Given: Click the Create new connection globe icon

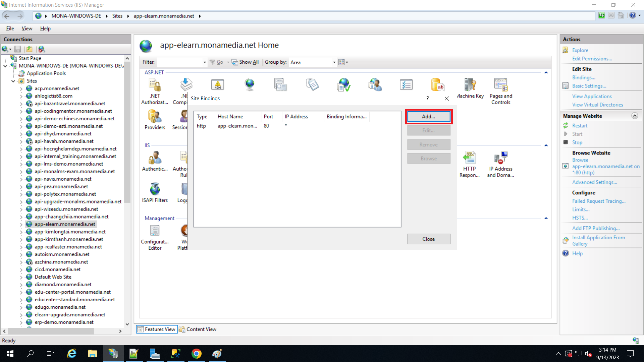Looking at the screenshot, I should point(5,49).
